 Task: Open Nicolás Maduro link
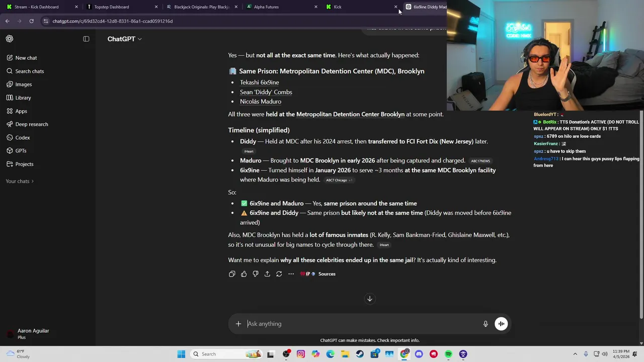coord(260,102)
